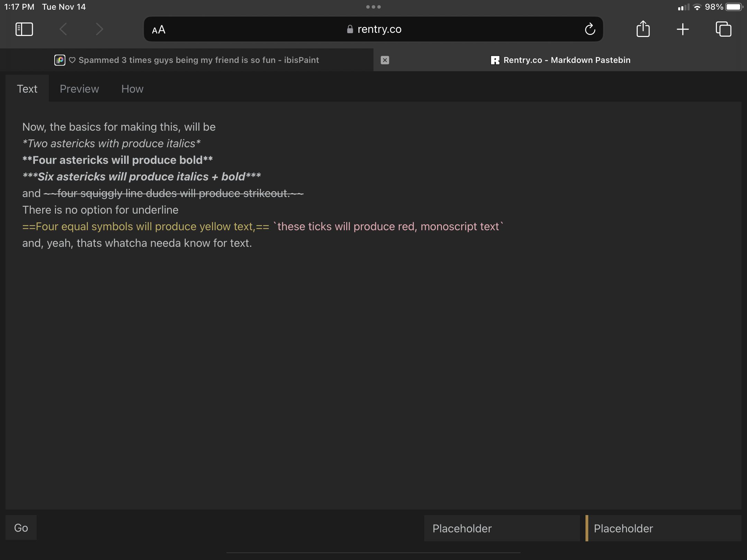
Task: Select the Text editor tab
Action: point(27,89)
